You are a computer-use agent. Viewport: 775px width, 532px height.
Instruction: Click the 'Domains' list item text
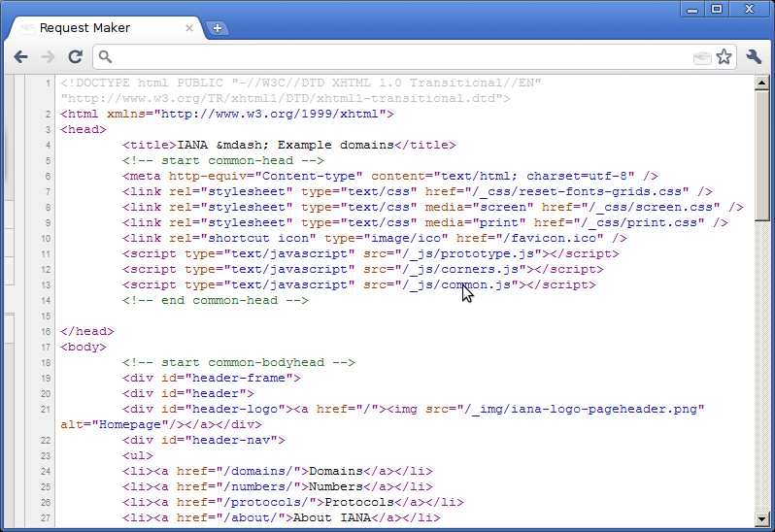coord(336,471)
